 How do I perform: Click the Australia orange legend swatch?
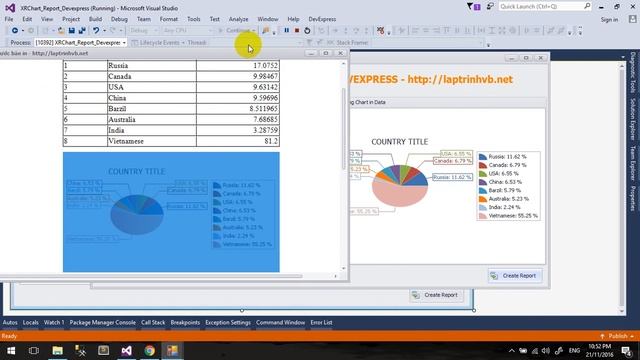[483, 199]
